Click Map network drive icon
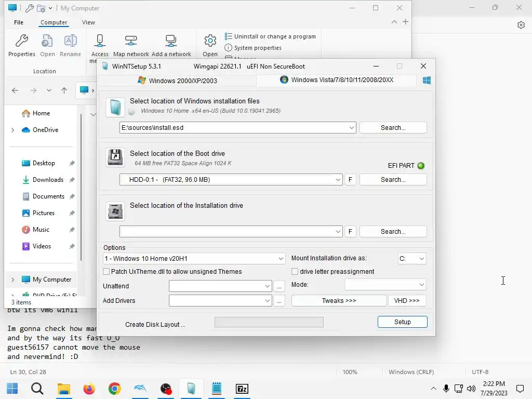The height and width of the screenshot is (399, 532). click(131, 41)
